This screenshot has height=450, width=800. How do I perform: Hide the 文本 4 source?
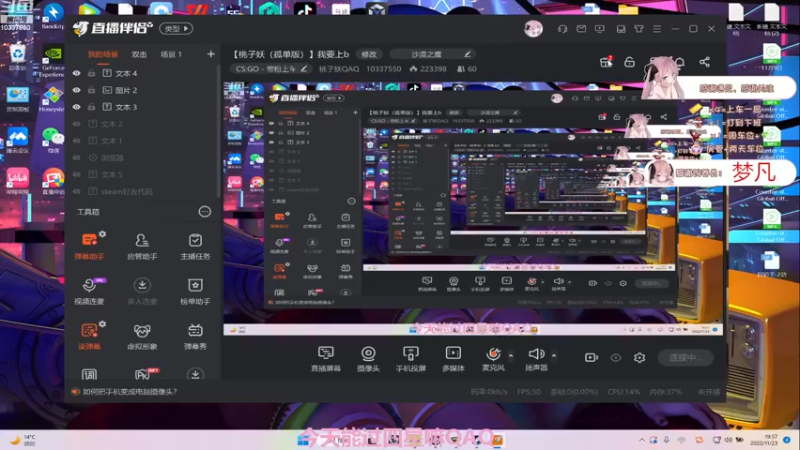(77, 73)
